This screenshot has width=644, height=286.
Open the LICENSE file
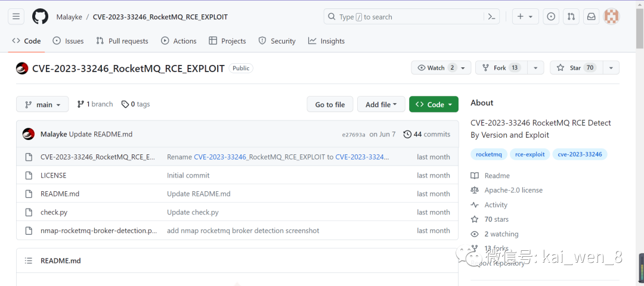click(x=54, y=175)
